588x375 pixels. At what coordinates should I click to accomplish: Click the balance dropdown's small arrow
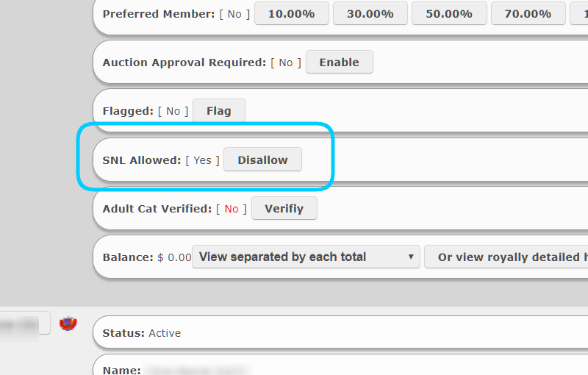(411, 257)
